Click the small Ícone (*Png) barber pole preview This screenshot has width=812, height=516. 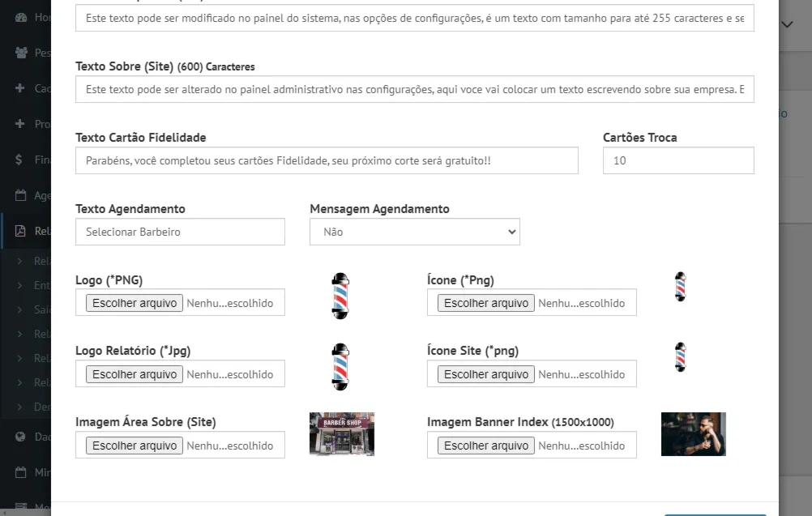(681, 287)
